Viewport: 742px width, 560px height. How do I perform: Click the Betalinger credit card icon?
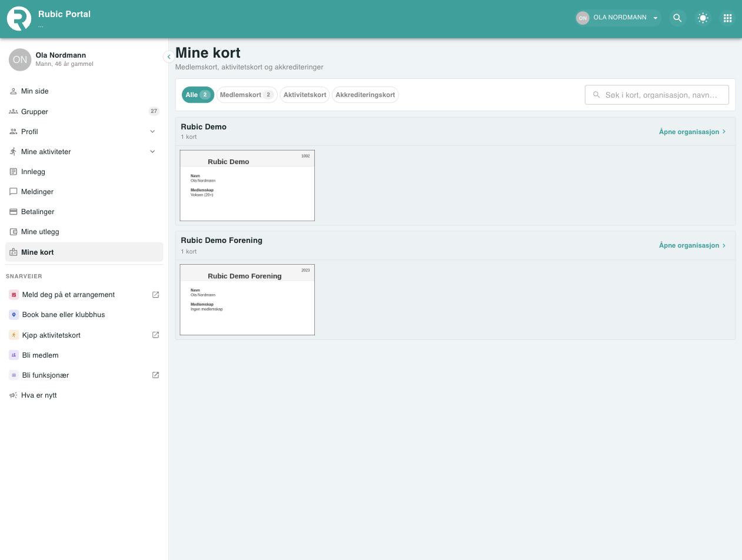click(14, 212)
